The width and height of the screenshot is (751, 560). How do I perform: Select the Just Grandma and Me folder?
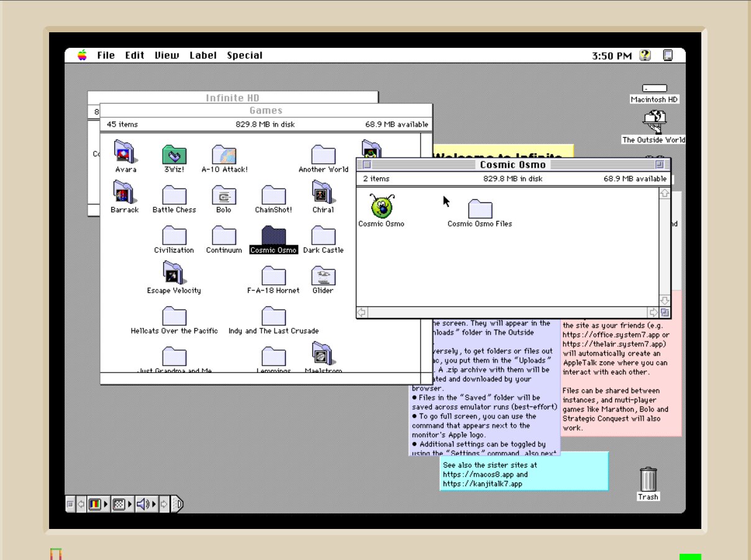pos(174,356)
